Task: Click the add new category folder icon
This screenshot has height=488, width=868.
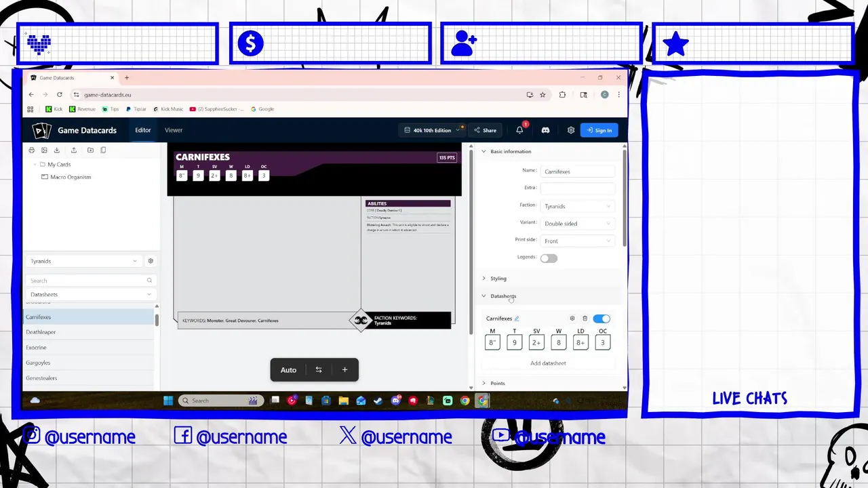Action: pyautogui.click(x=90, y=150)
